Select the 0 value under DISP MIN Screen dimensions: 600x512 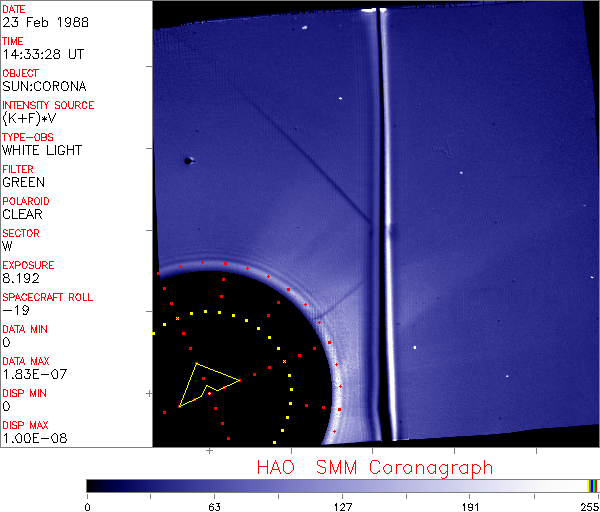(7, 406)
